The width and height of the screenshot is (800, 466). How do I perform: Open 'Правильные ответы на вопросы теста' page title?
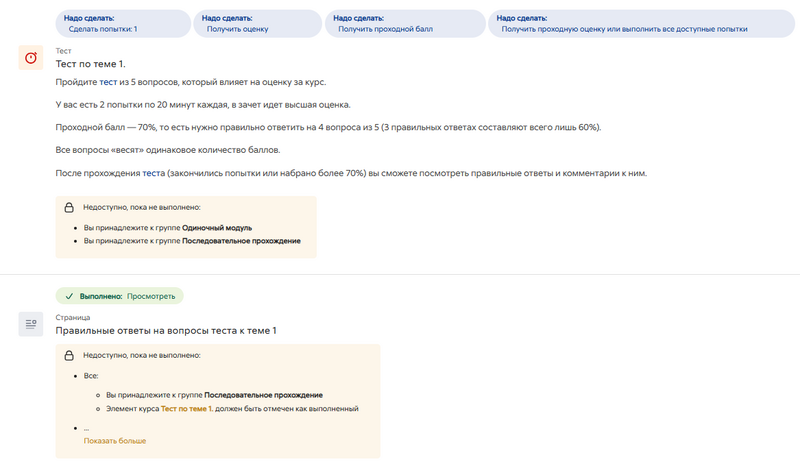(165, 331)
